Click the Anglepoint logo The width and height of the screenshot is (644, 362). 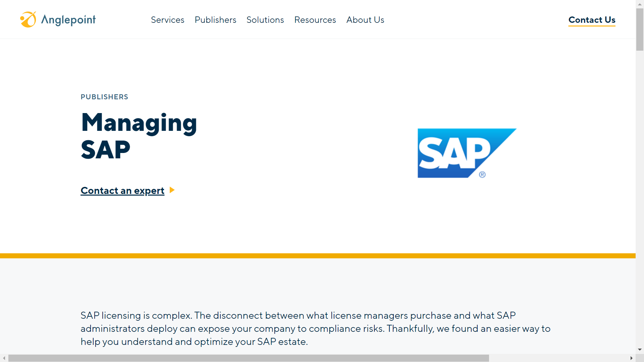(x=58, y=19)
